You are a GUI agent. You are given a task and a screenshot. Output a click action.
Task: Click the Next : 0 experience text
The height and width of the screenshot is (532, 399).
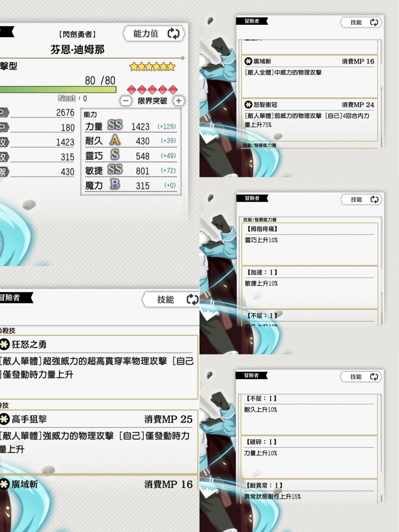click(x=73, y=98)
